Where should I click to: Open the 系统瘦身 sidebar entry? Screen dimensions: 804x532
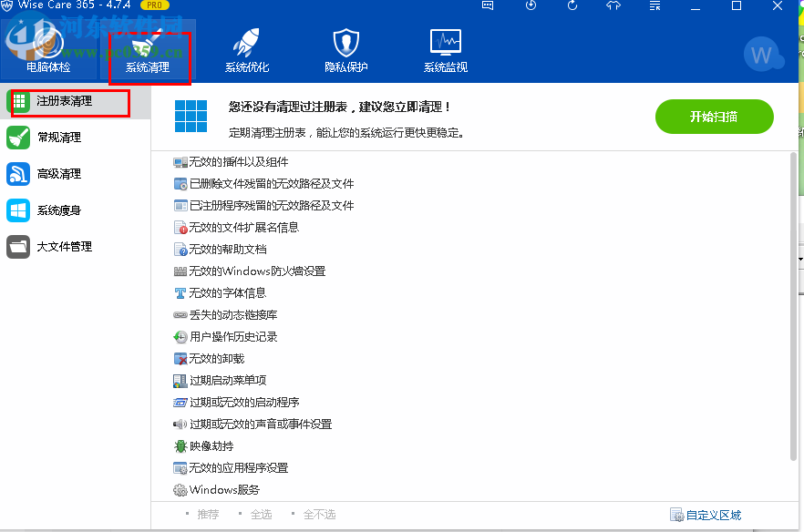(x=55, y=210)
